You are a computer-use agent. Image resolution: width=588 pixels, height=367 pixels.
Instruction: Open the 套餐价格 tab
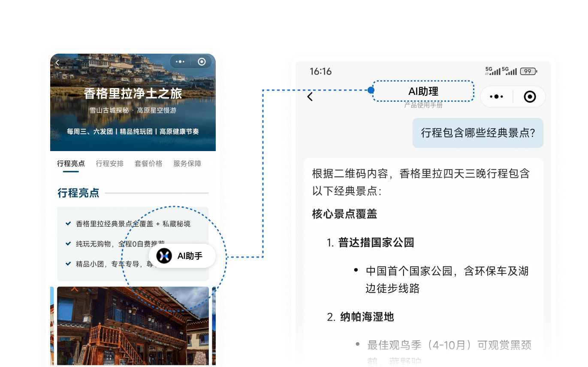148,164
